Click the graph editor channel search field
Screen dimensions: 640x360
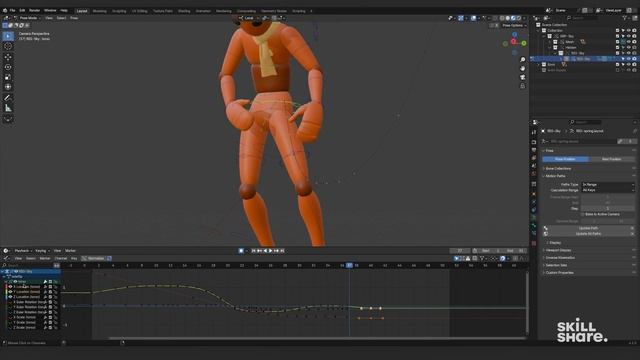click(27, 266)
